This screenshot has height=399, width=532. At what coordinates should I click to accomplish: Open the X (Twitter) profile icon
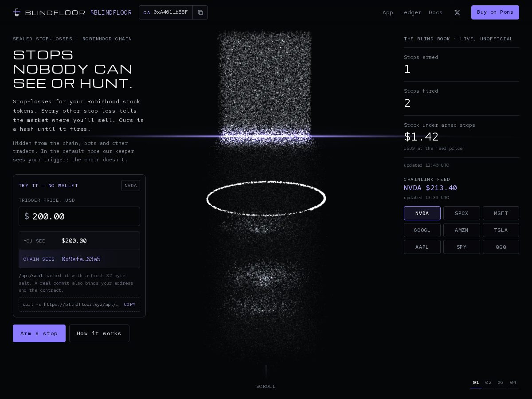[457, 12]
